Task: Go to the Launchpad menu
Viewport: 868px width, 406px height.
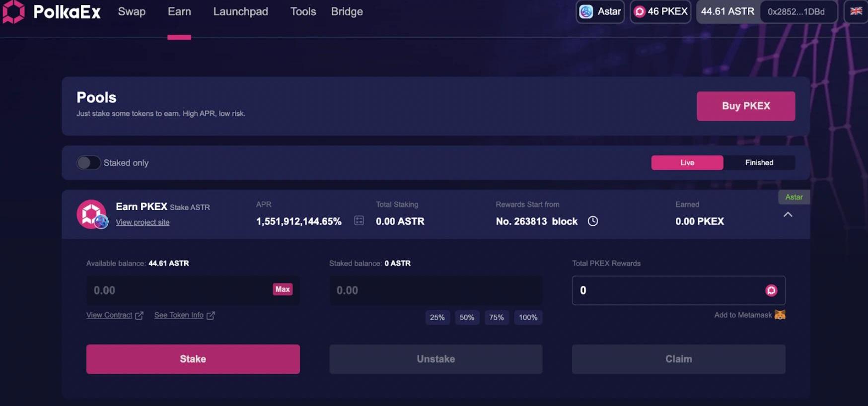Action: pos(240,11)
